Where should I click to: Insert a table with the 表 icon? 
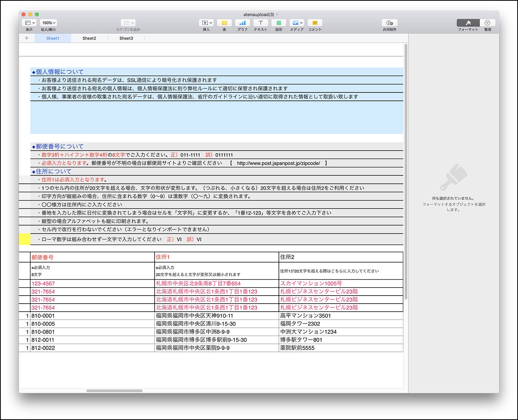(x=224, y=23)
